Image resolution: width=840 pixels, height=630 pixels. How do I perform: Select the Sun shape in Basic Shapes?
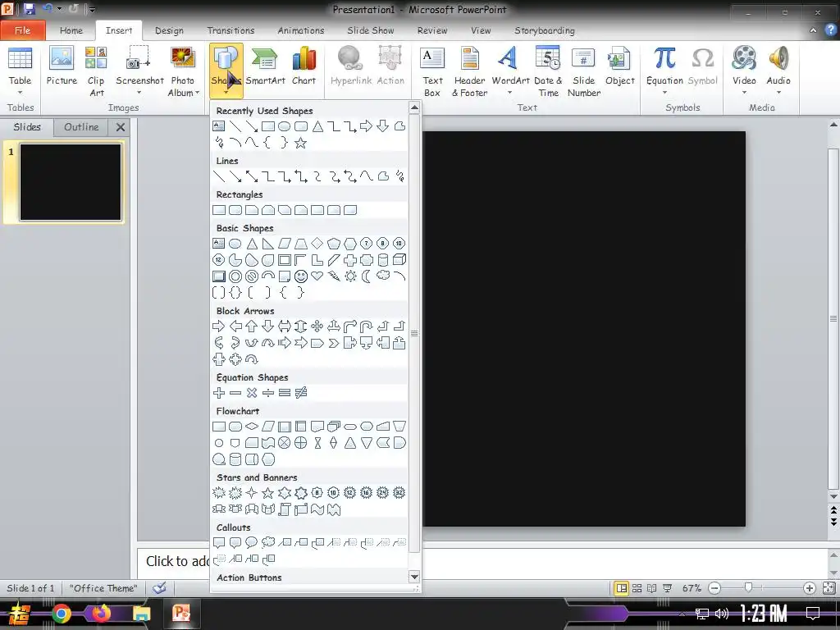tap(350, 276)
